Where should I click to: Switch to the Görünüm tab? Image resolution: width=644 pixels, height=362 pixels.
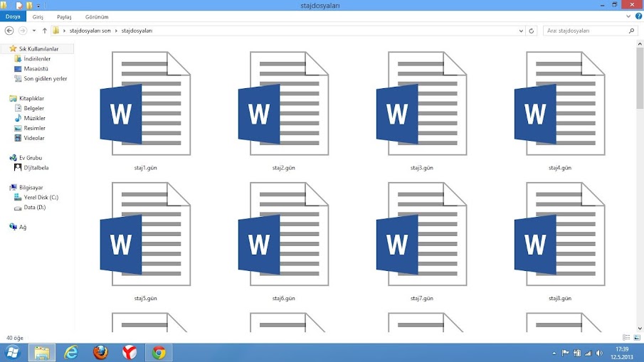tap(97, 17)
